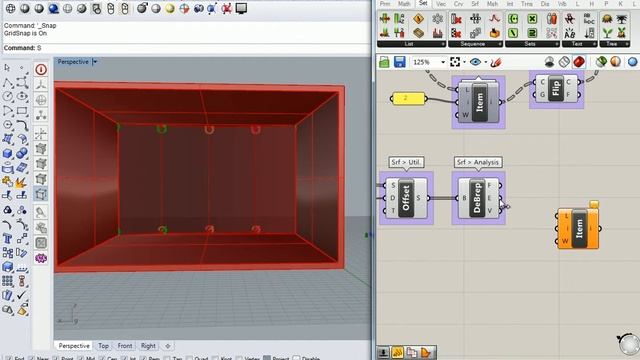This screenshot has height=360, width=640.
Task: Click the red circle info icon
Action: (x=41, y=69)
